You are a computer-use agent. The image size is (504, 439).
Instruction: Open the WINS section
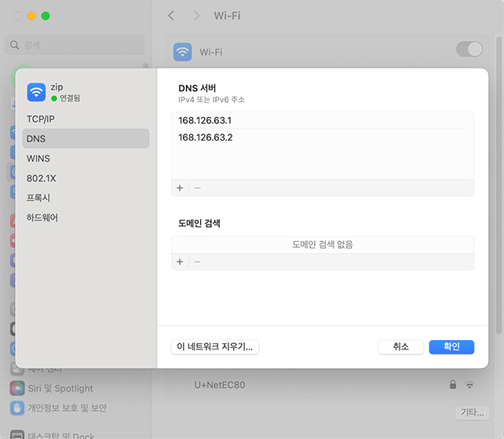point(38,158)
